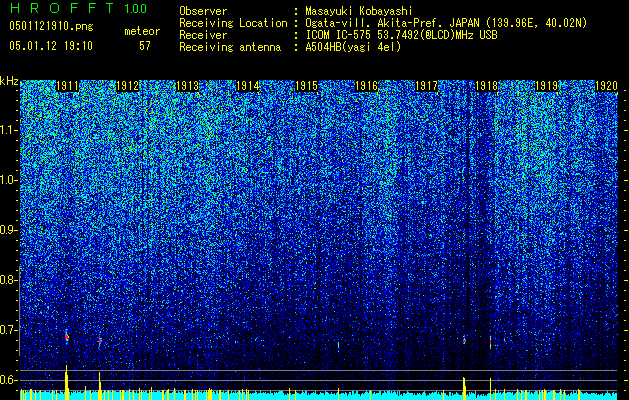Click the 'Receiving Location' label

(x=233, y=23)
